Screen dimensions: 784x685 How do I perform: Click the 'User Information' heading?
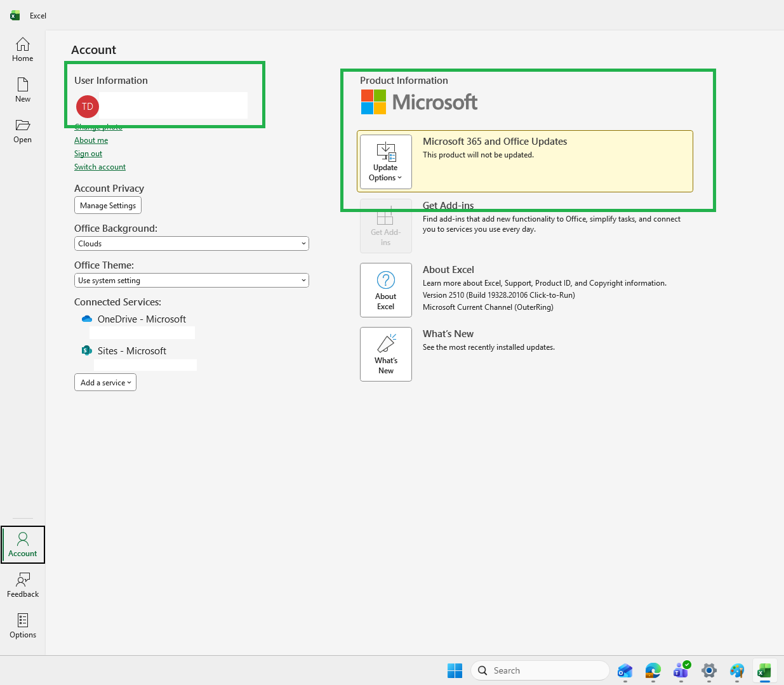click(111, 81)
